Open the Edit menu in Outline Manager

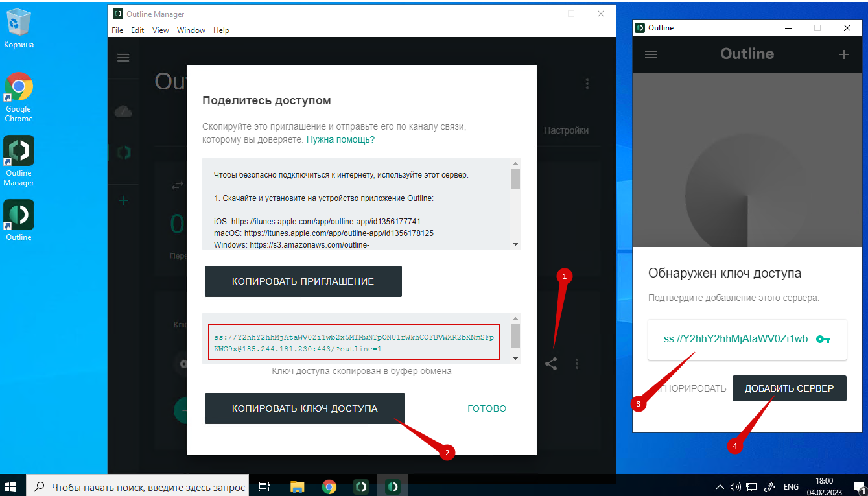137,30
